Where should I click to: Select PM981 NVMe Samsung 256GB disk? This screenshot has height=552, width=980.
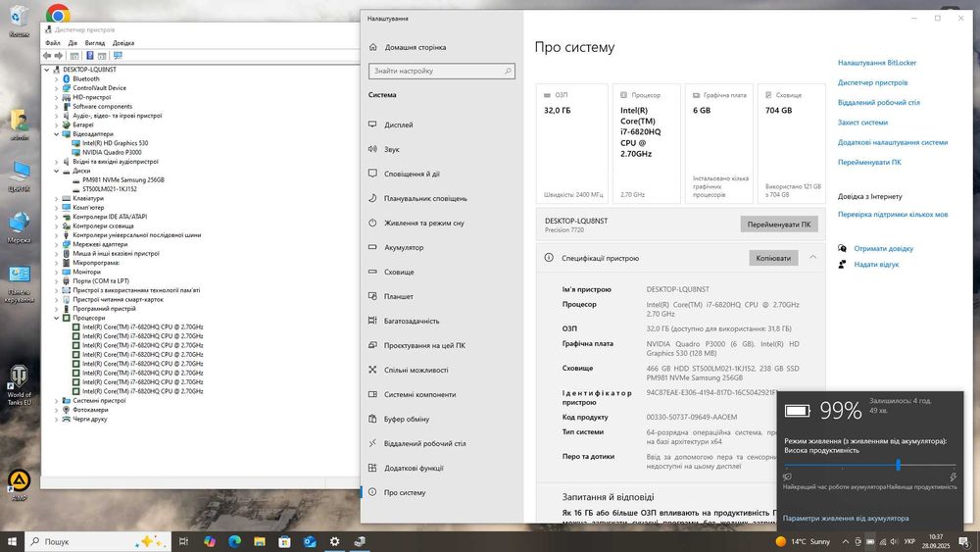[123, 180]
